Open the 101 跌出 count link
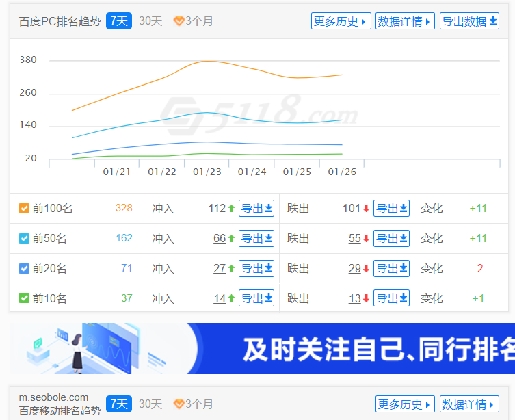 tap(352, 208)
